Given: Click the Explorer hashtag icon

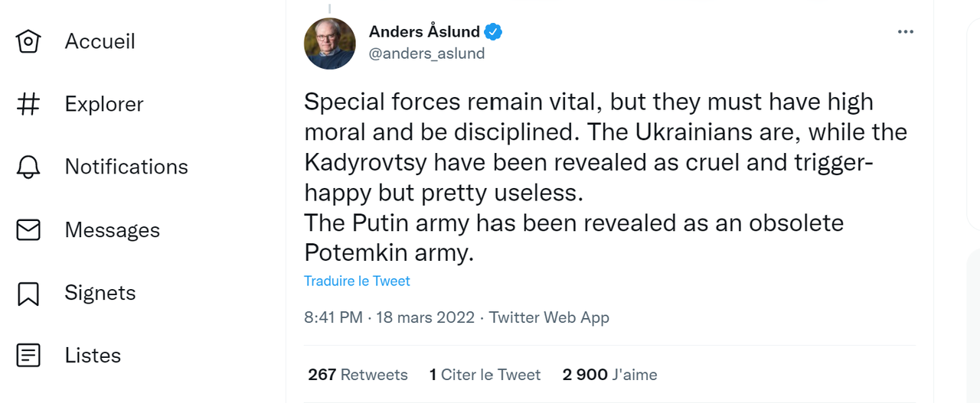Looking at the screenshot, I should point(28,104).
